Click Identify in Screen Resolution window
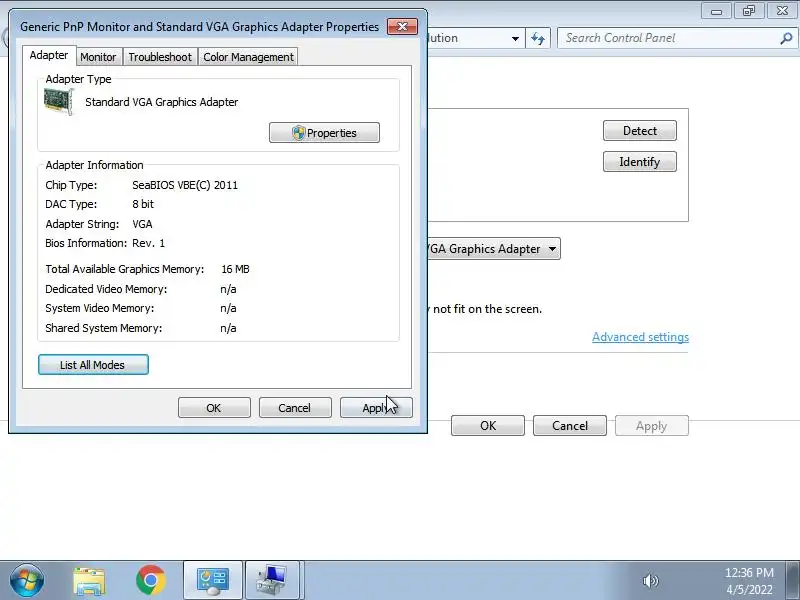The width and height of the screenshot is (800, 600). [640, 162]
